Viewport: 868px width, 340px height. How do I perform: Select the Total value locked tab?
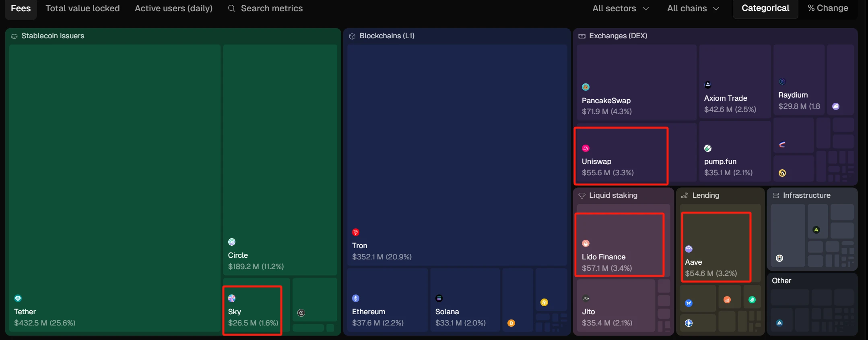click(82, 8)
